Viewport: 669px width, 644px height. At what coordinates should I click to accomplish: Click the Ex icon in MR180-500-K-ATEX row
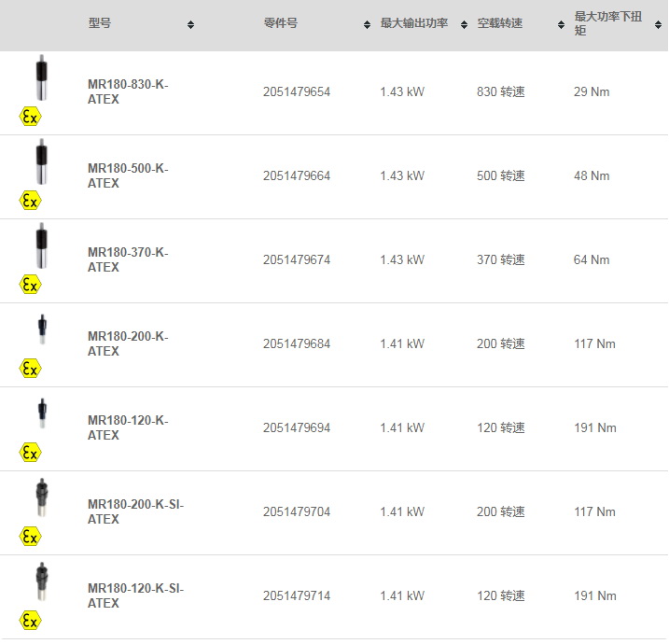(30, 201)
